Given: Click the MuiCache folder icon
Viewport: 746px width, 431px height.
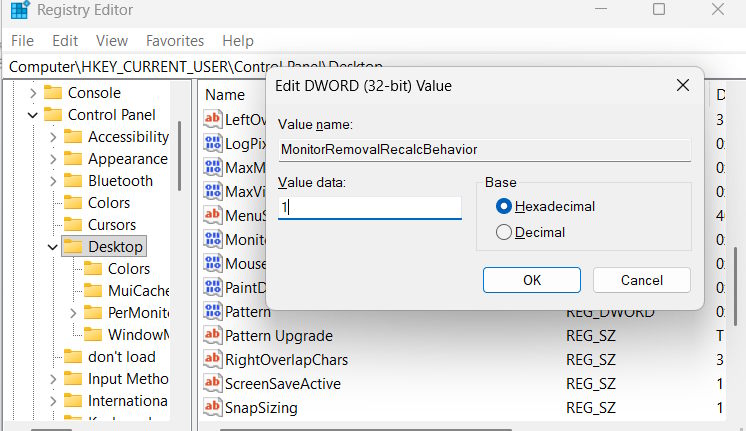Looking at the screenshot, I should [x=93, y=290].
